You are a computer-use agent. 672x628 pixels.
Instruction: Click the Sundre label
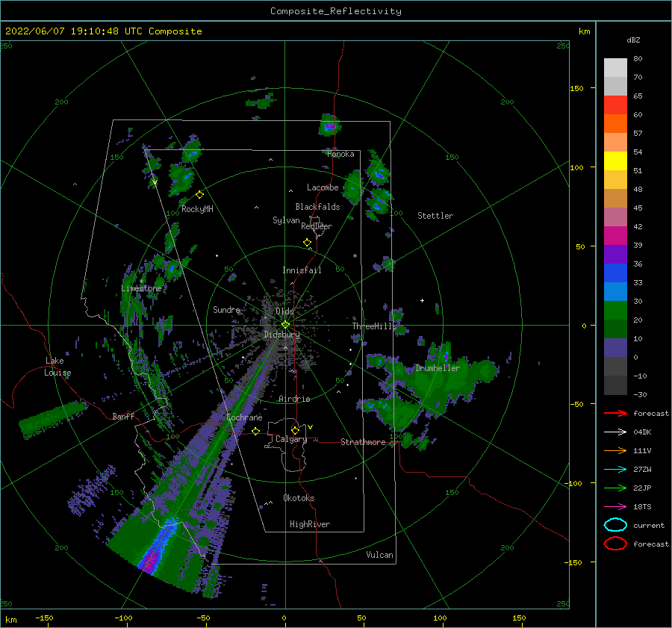click(227, 309)
